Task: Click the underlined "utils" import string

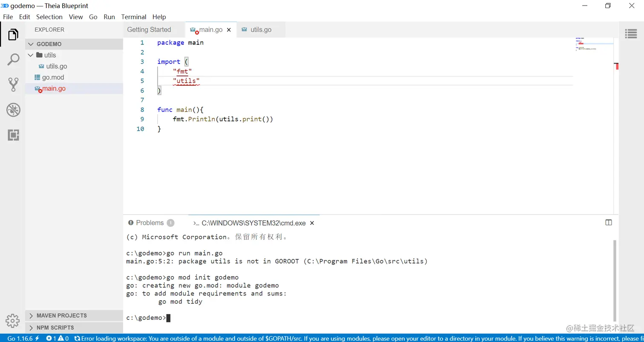Action: pos(186,81)
